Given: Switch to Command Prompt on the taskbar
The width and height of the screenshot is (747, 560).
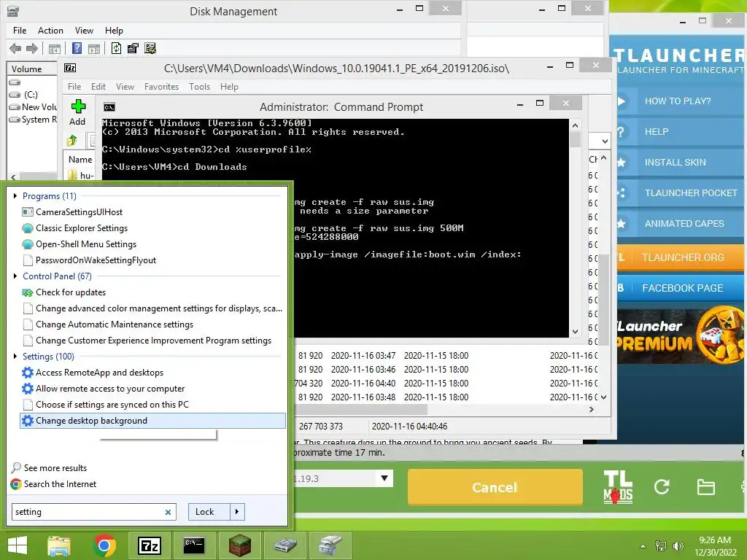Looking at the screenshot, I should pos(194,545).
